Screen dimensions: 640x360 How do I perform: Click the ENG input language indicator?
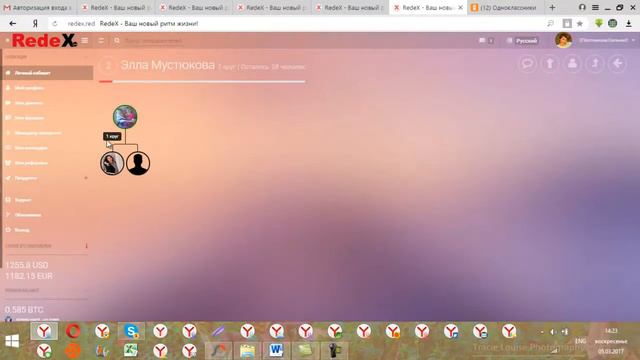point(580,341)
